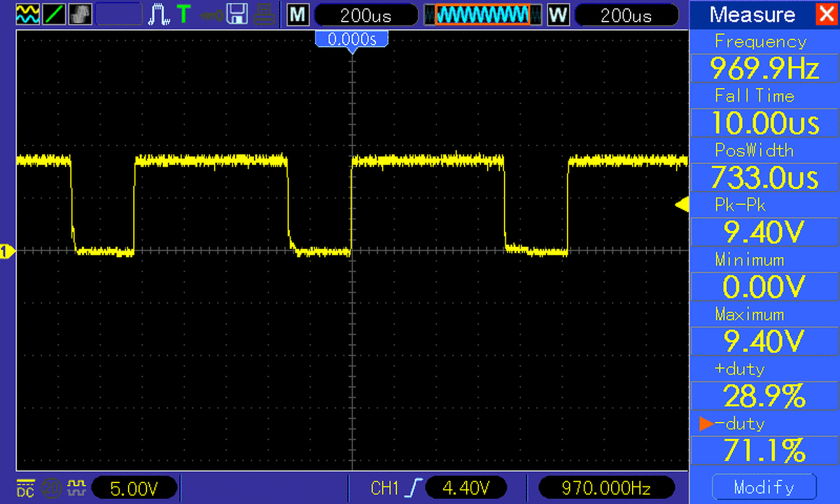Select the main 200us timebase field
840x504 pixels.
(366, 14)
